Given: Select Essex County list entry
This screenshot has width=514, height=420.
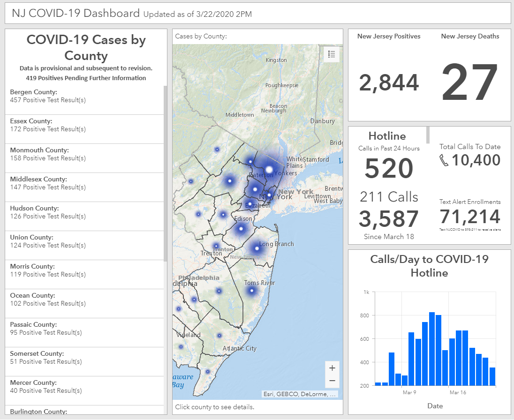Looking at the screenshot, I should (84, 125).
